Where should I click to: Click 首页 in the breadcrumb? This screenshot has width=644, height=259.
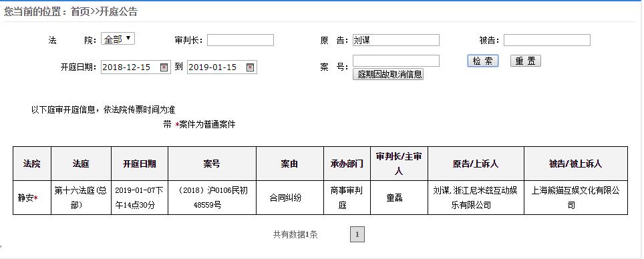coord(79,12)
